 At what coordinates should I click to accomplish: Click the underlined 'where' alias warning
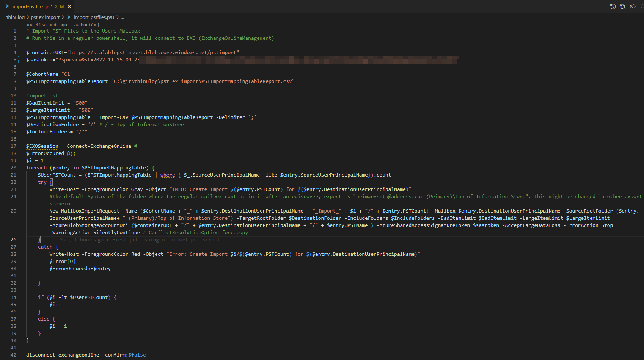coord(168,175)
